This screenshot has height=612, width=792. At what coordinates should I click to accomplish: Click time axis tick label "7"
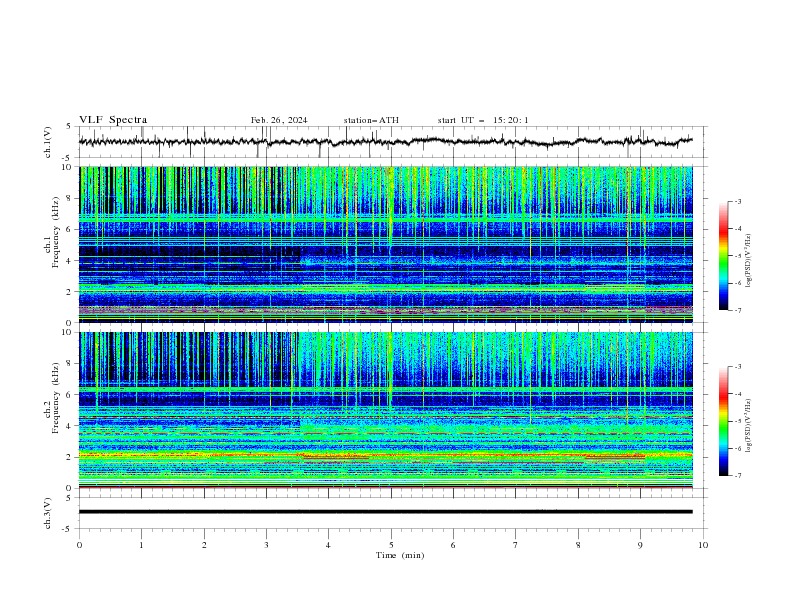516,545
